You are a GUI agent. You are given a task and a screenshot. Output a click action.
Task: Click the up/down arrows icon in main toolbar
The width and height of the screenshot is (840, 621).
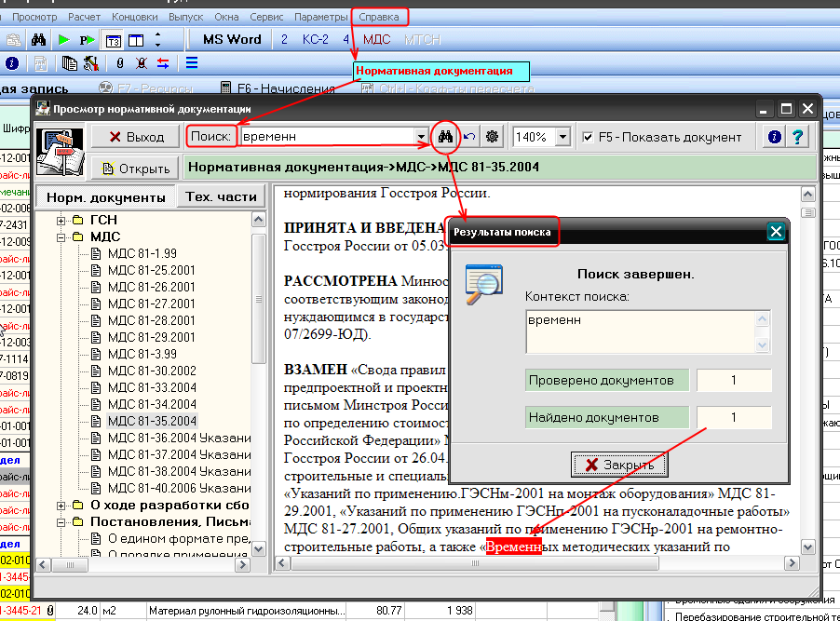click(157, 40)
